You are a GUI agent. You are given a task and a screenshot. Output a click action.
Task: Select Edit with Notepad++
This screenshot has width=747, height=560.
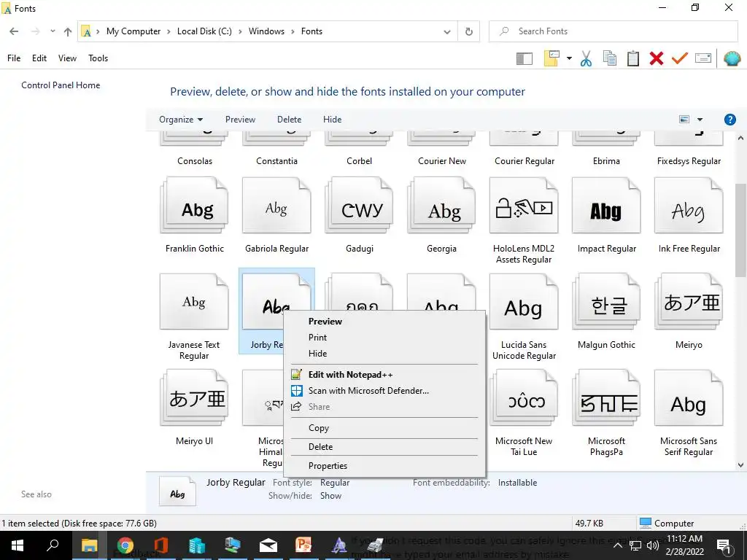(384, 375)
